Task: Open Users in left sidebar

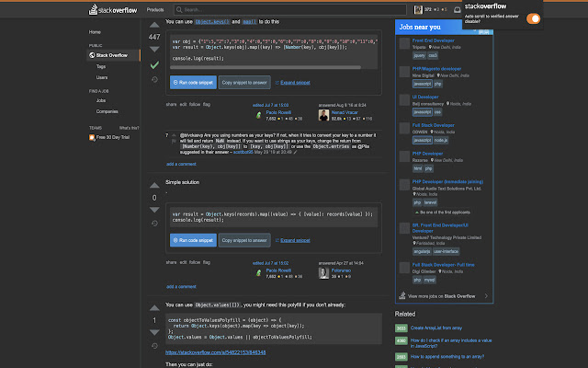Action: [102, 77]
